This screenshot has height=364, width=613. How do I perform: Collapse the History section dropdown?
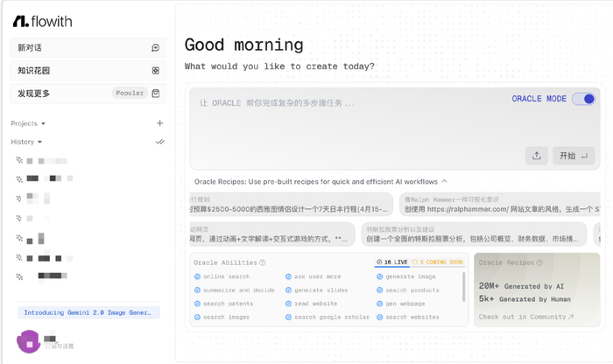(x=39, y=142)
